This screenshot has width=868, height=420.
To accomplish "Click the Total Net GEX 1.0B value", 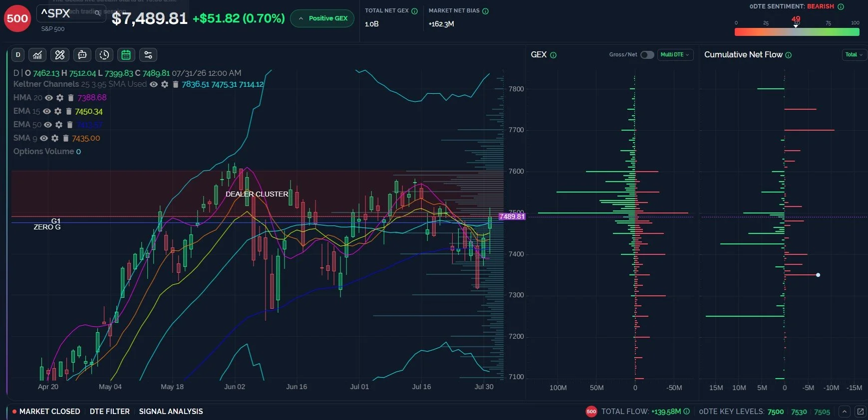I will (372, 24).
